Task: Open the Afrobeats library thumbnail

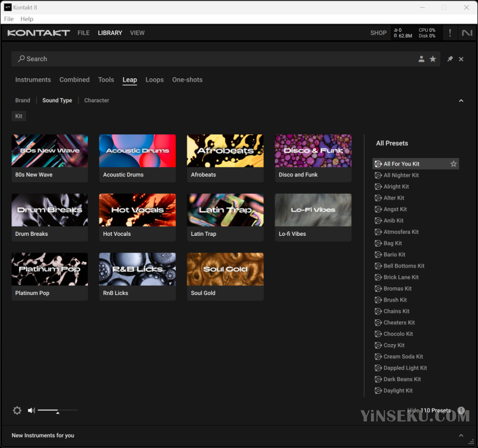Action: 225,158
